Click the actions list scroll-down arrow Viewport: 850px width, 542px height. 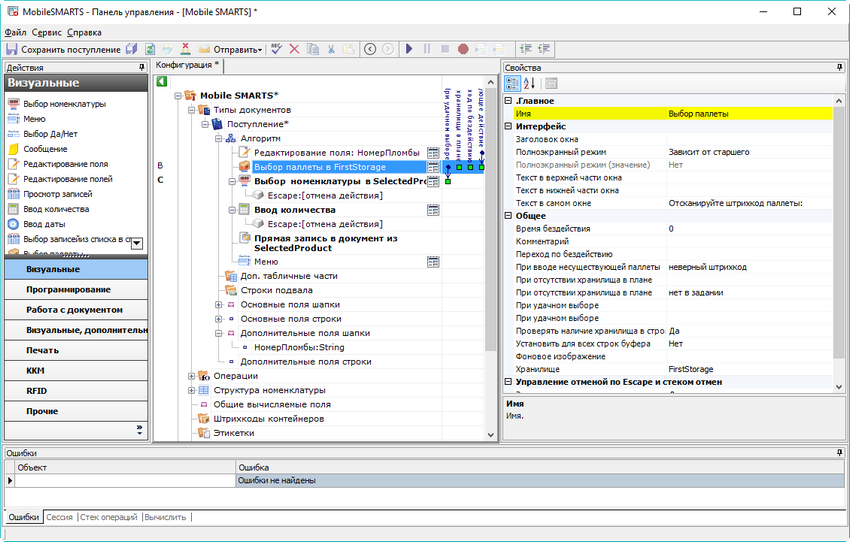pyautogui.click(x=137, y=243)
